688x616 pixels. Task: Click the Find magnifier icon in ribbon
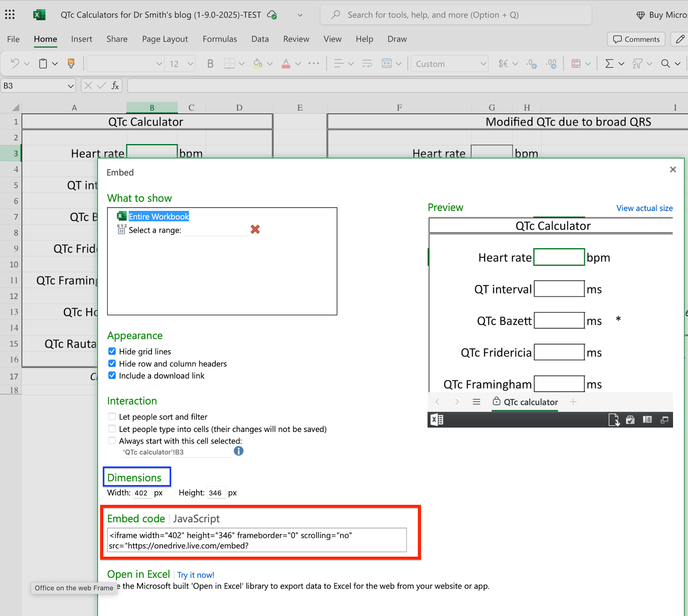(x=665, y=64)
